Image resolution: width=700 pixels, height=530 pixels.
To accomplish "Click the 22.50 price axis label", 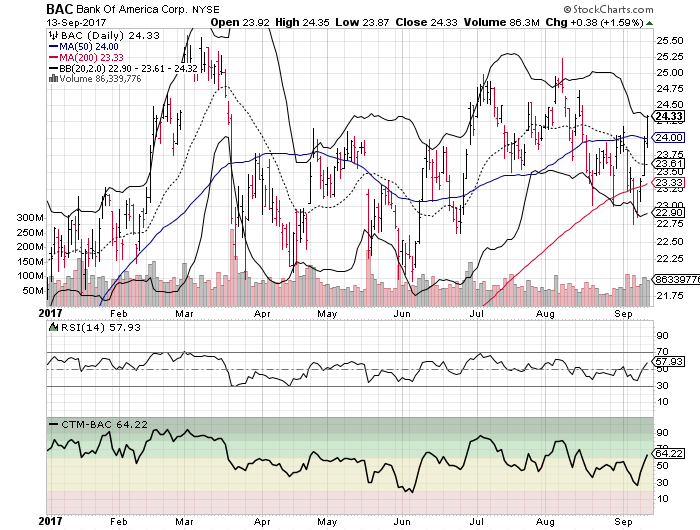I will [669, 242].
